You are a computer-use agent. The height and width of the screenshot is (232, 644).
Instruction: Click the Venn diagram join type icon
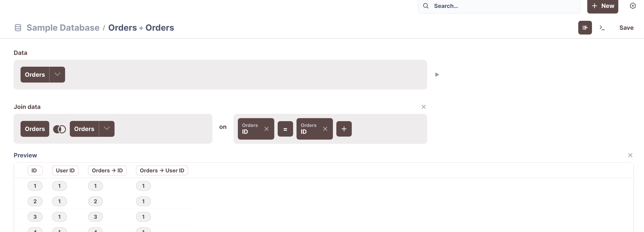(60, 129)
